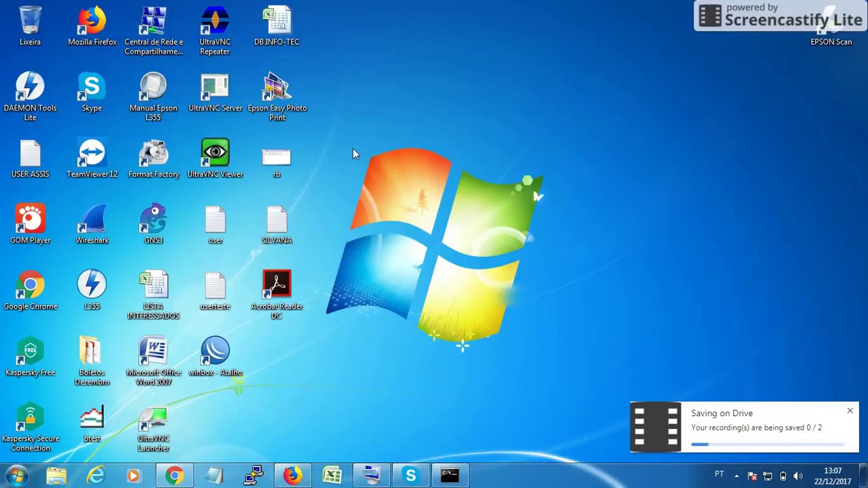Select the userteste file icon

click(215, 291)
